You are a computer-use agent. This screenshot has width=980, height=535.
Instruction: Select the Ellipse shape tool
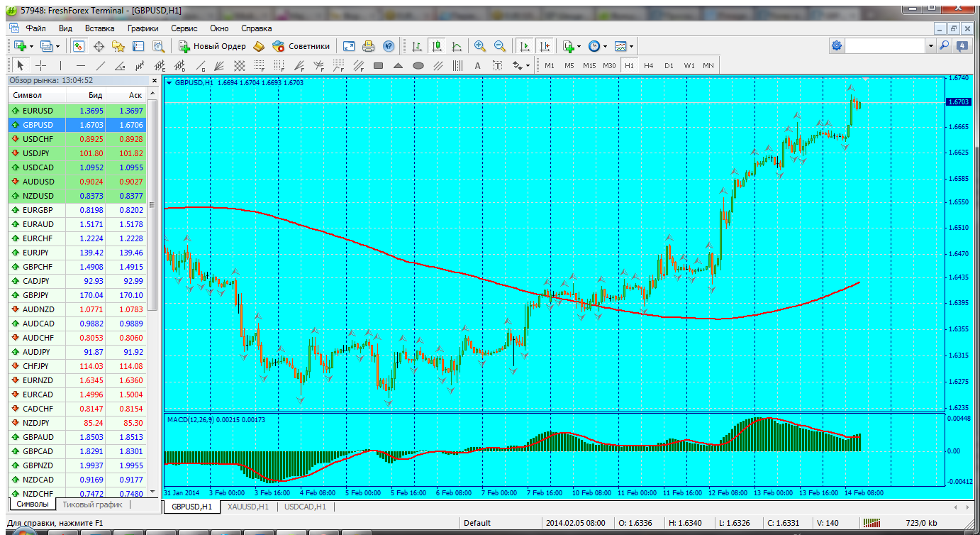coord(418,66)
